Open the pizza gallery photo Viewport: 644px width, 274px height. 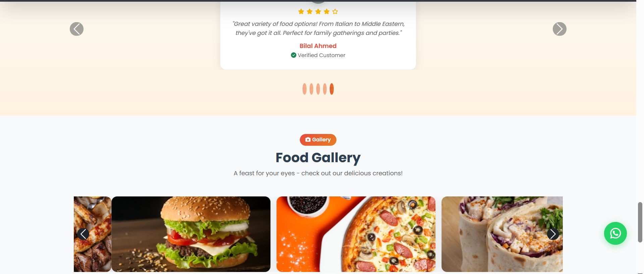click(356, 234)
